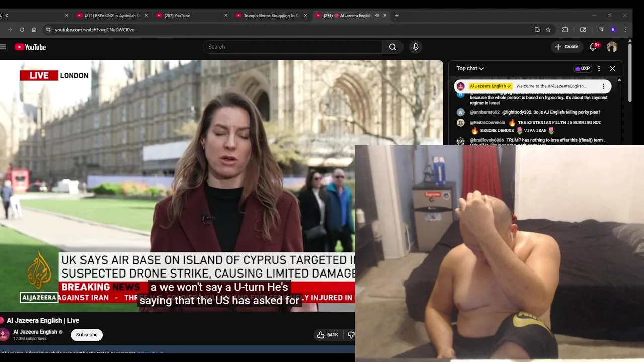This screenshot has width=644, height=362.
Task: Click the Create button
Action: pos(567,47)
